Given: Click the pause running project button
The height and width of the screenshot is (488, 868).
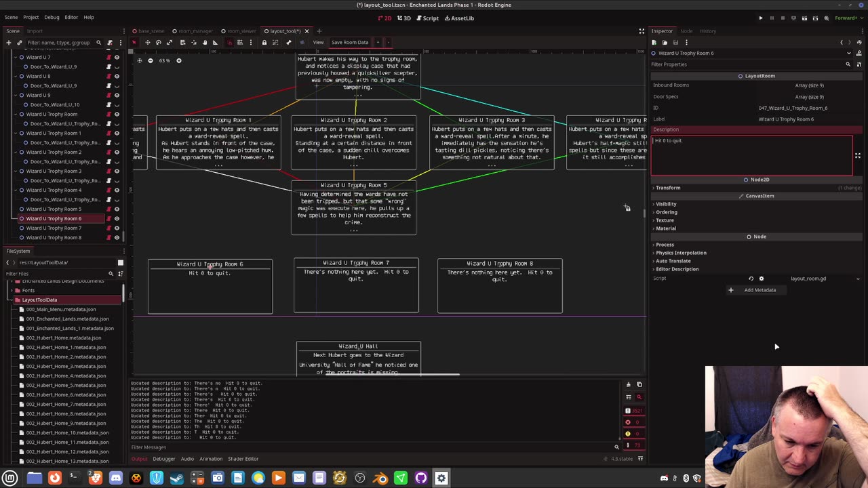Looking at the screenshot, I should [772, 18].
